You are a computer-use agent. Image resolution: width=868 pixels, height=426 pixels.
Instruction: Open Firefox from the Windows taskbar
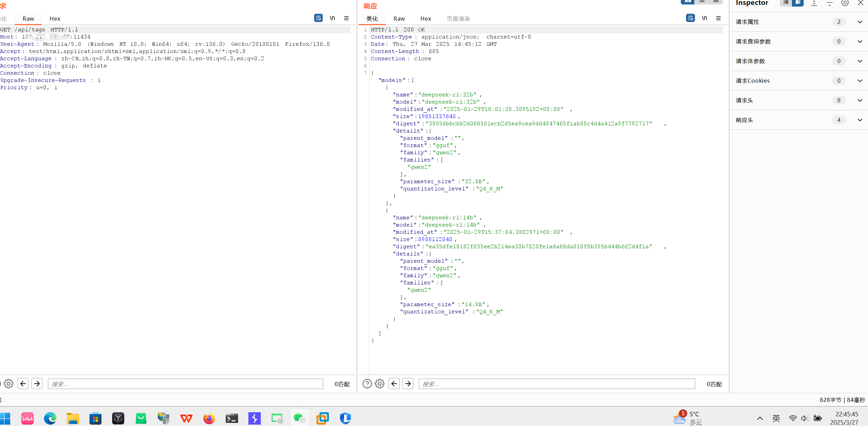pos(209,418)
